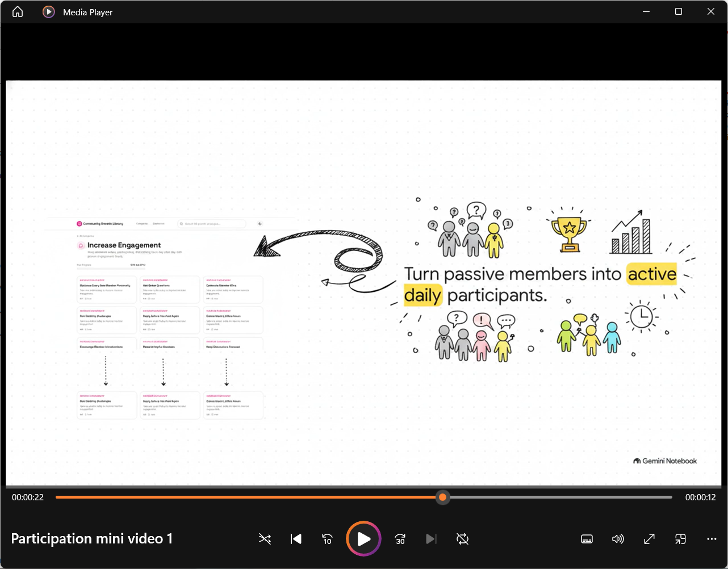Click the Media Player app logo
This screenshot has width=728, height=569.
tap(49, 12)
